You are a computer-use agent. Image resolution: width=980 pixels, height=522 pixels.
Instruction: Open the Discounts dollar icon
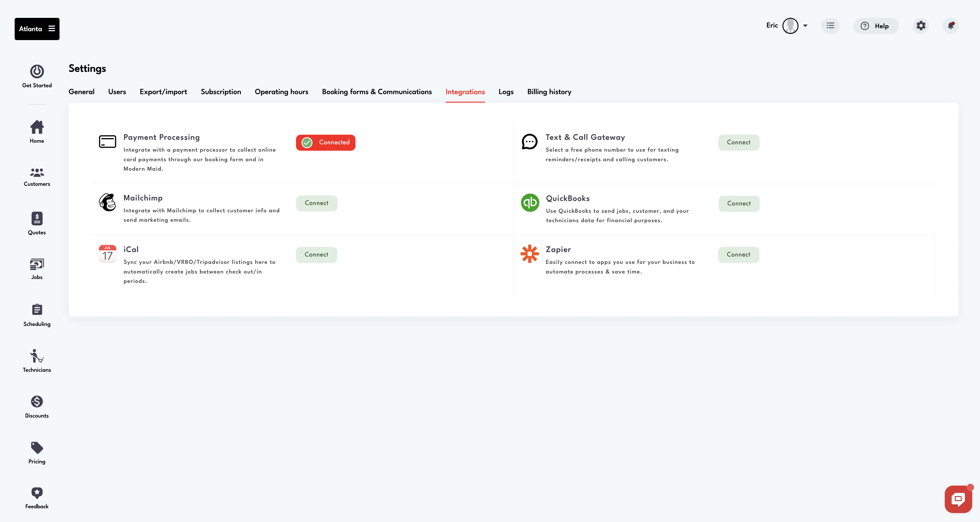click(x=37, y=401)
